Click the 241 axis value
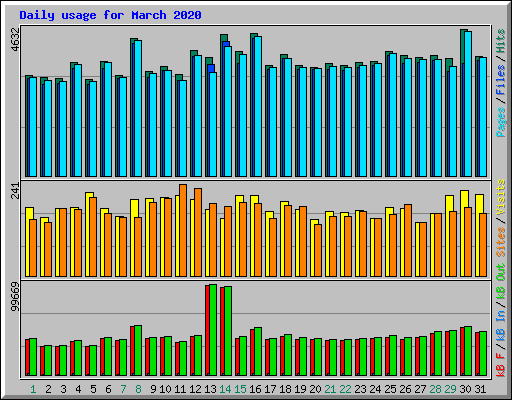The height and width of the screenshot is (400, 512). (x=15, y=191)
